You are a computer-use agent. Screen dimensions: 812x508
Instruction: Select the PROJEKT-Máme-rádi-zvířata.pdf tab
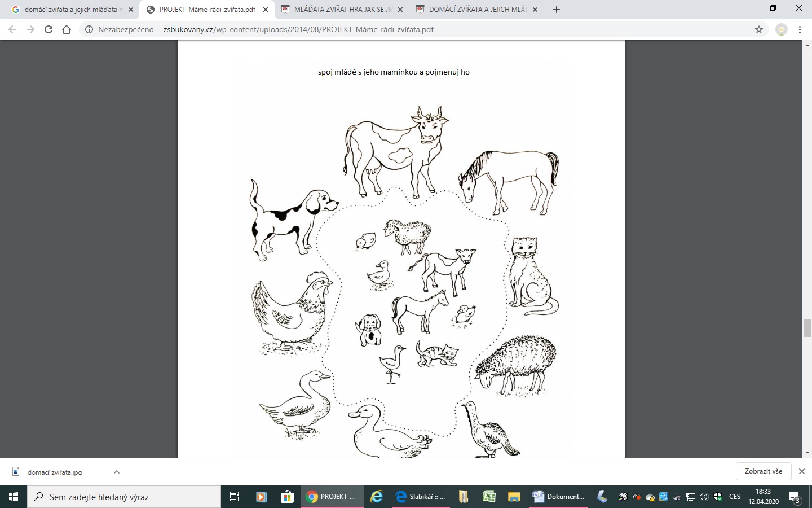[206, 10]
